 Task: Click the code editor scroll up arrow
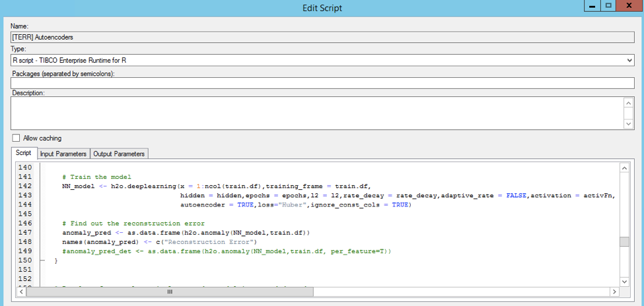coord(624,169)
